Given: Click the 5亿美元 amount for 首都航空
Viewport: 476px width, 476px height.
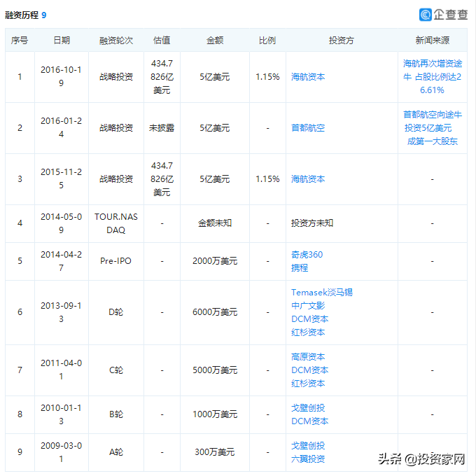Looking at the screenshot, I should pos(215,128).
